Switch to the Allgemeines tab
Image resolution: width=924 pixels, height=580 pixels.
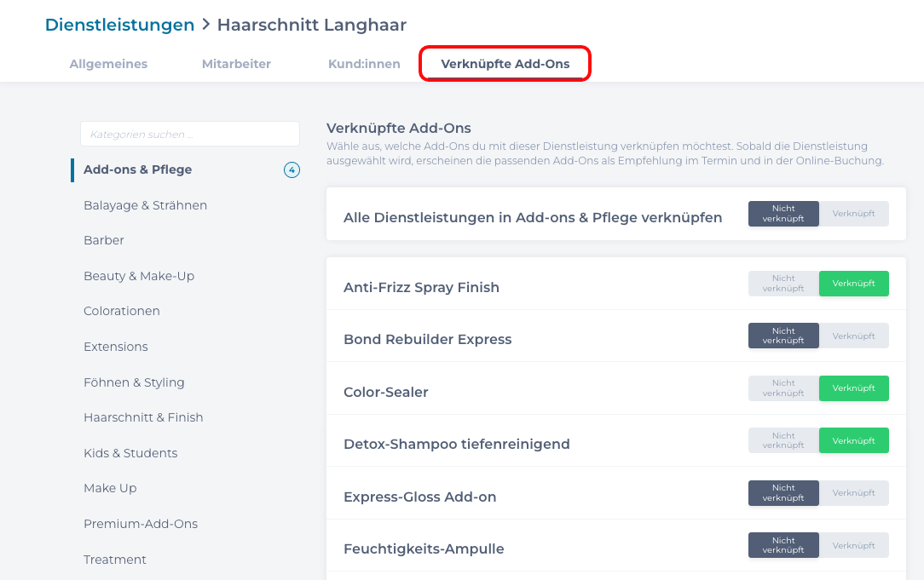[108, 63]
